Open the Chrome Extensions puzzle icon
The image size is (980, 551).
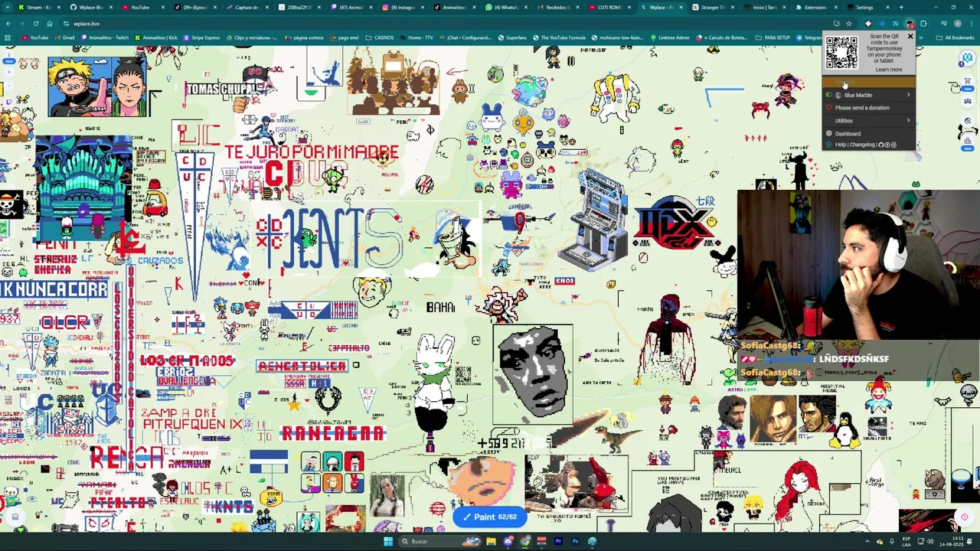click(923, 24)
